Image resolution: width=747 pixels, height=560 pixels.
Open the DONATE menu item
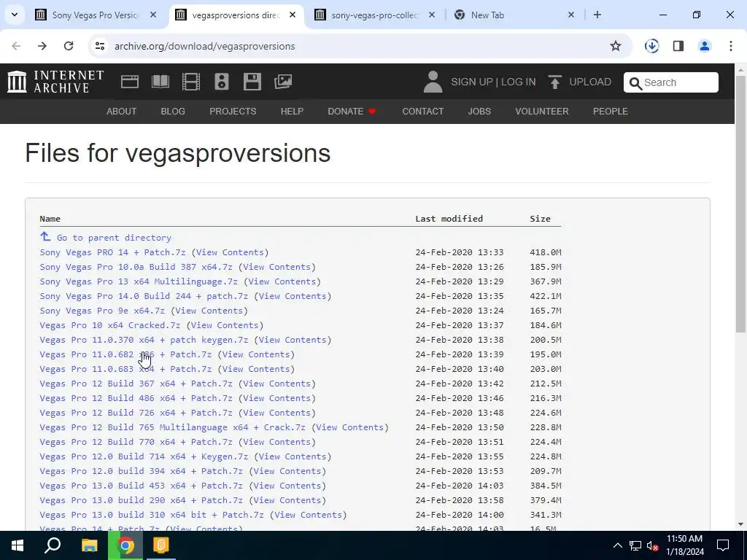[352, 112]
